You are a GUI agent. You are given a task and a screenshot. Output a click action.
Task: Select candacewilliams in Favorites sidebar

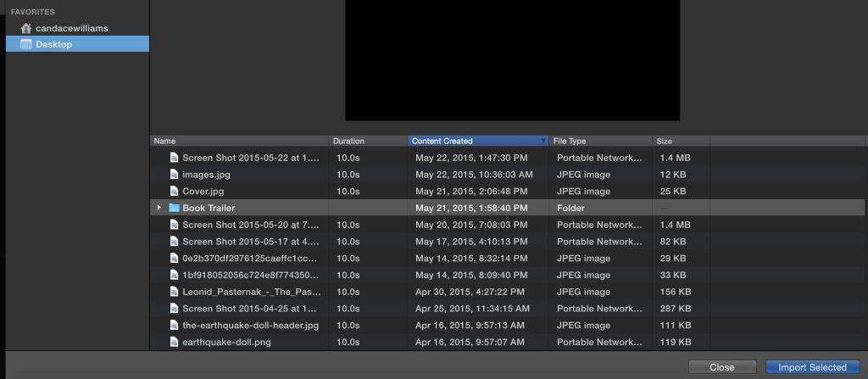point(71,28)
